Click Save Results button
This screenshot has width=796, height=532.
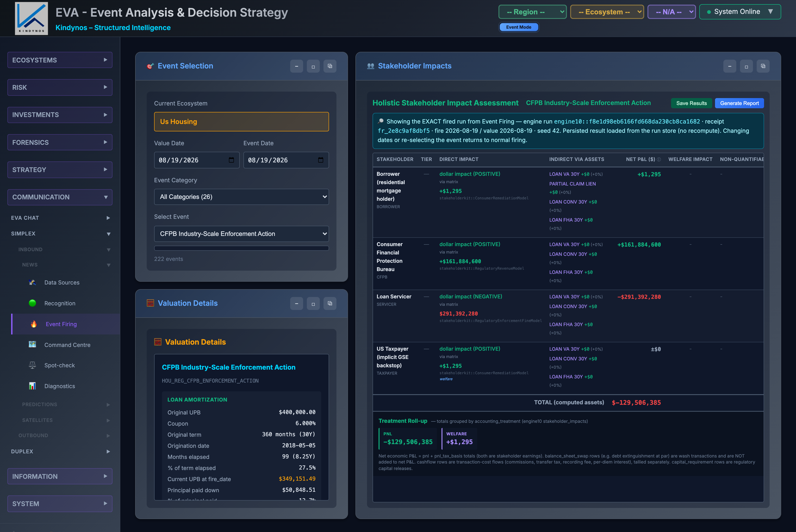(x=691, y=103)
